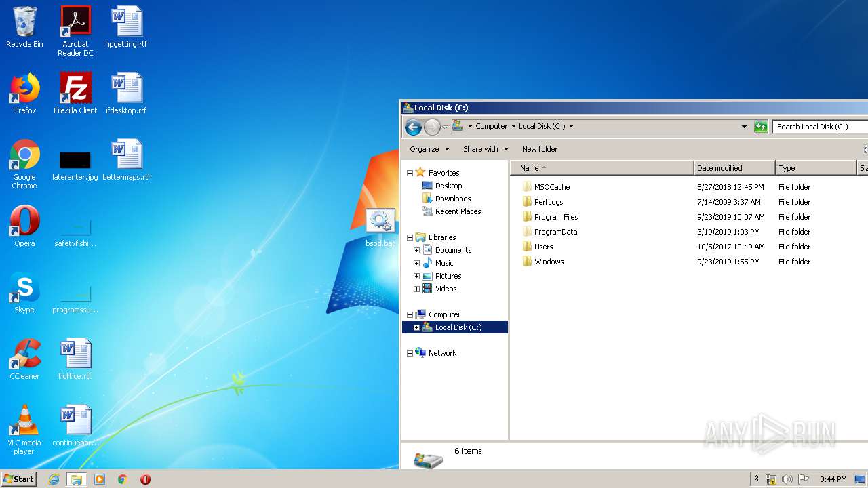Expand the Documents library node
This screenshot has height=488, width=868.
[416, 250]
